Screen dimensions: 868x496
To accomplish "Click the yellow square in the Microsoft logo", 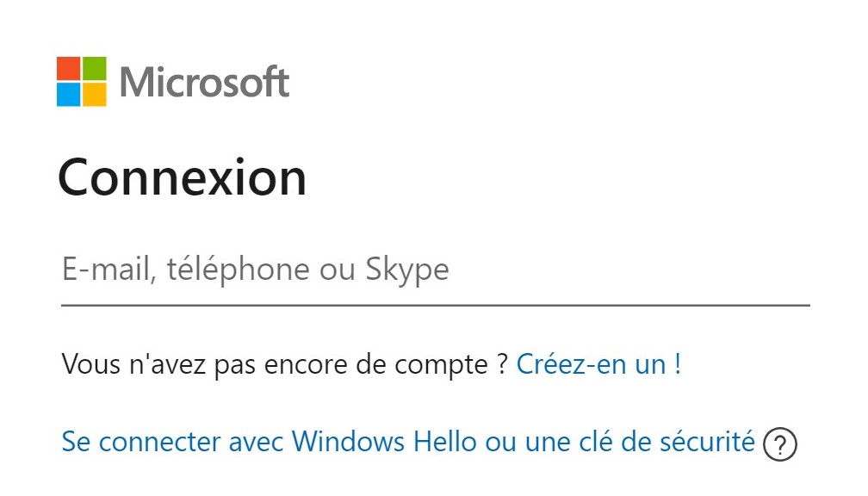I will (95, 93).
